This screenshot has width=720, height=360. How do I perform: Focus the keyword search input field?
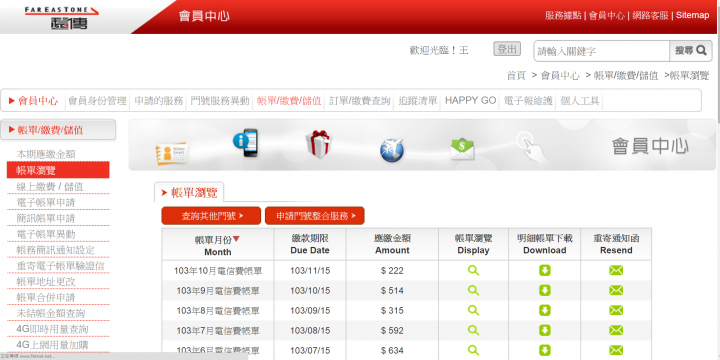pos(602,51)
